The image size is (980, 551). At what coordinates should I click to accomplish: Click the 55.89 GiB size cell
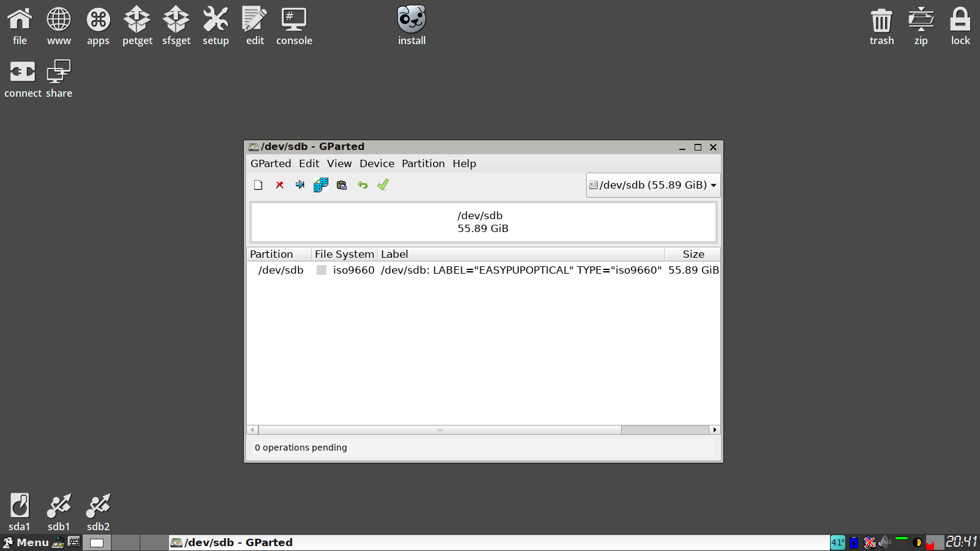[693, 270]
